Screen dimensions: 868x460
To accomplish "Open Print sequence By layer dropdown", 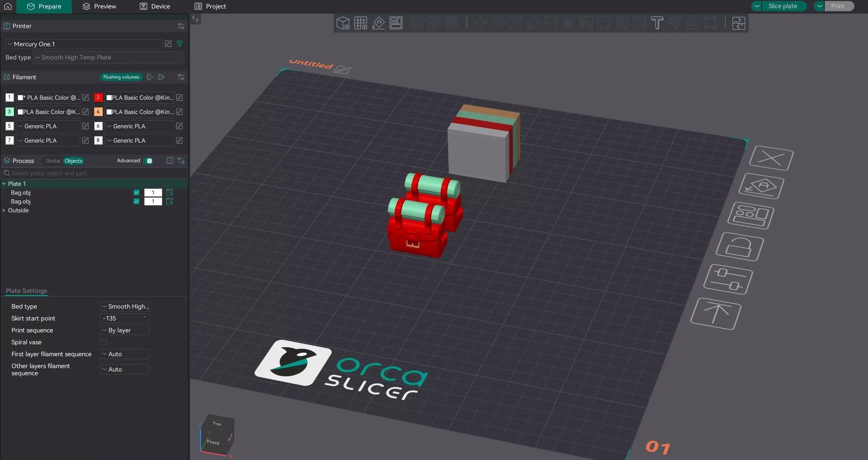I will point(124,330).
